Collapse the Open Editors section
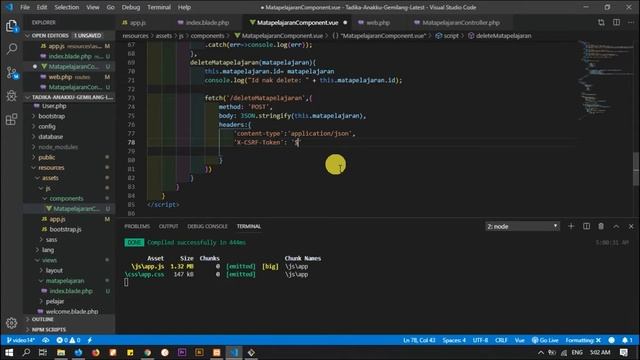The image size is (640, 360). click(x=69, y=36)
